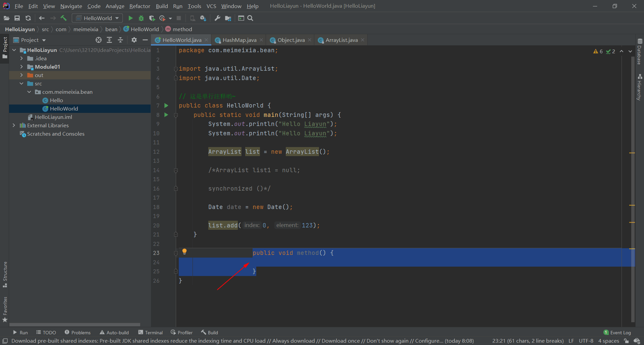Click the Profiler run icon in toolbar

click(163, 18)
